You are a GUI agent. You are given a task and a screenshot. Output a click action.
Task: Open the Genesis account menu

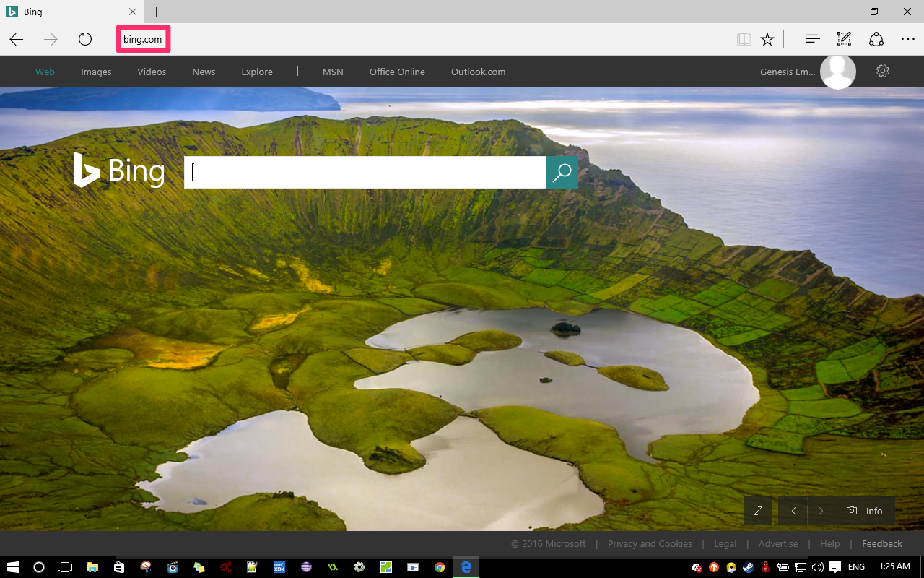pos(837,71)
